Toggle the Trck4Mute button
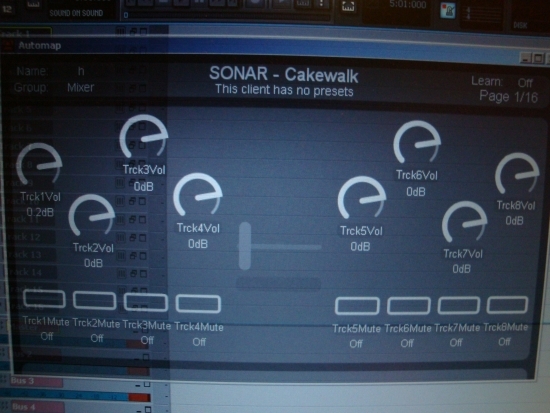This screenshot has height=413, width=550. tap(198, 304)
